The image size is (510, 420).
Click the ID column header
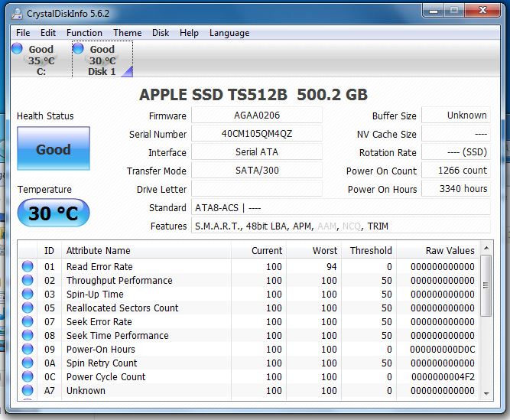point(50,250)
